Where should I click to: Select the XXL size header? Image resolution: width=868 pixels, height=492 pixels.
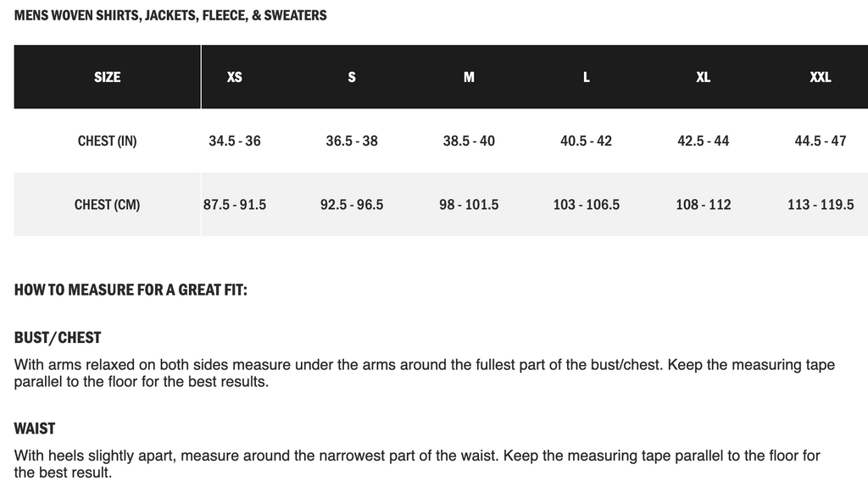[x=821, y=77]
